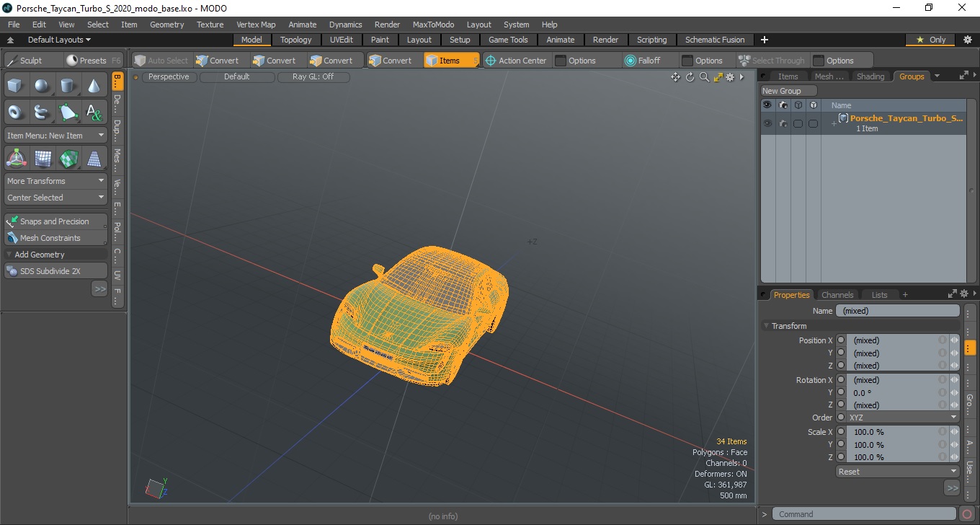Activate the Transform gizmo tool
The width and height of the screenshot is (980, 525).
click(16, 158)
